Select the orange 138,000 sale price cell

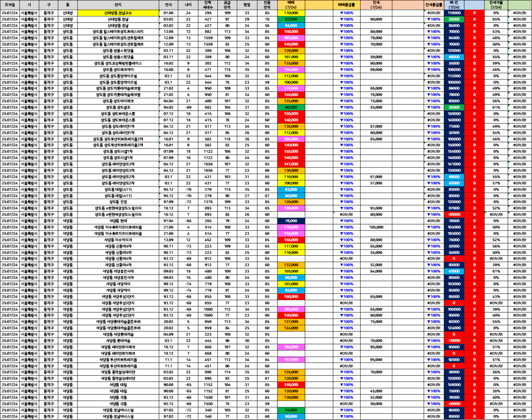click(291, 127)
